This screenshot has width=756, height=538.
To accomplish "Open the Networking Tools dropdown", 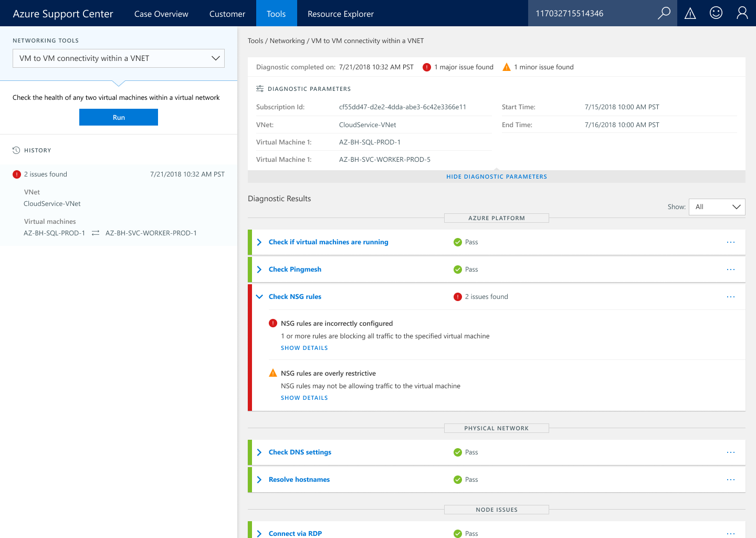I will 119,58.
